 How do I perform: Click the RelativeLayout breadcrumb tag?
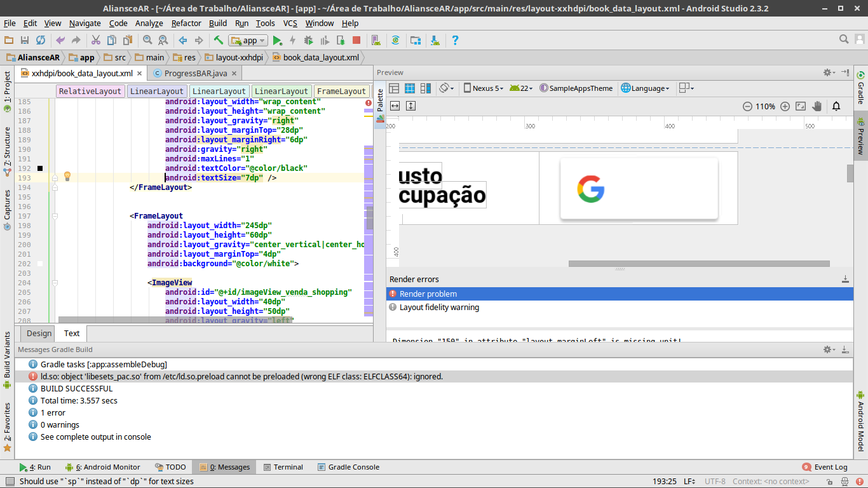pos(90,91)
